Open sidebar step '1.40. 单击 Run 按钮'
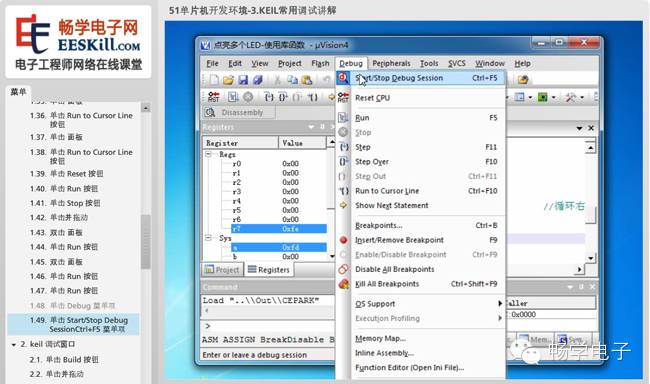Viewport: 650px width, 384px height. click(x=64, y=189)
